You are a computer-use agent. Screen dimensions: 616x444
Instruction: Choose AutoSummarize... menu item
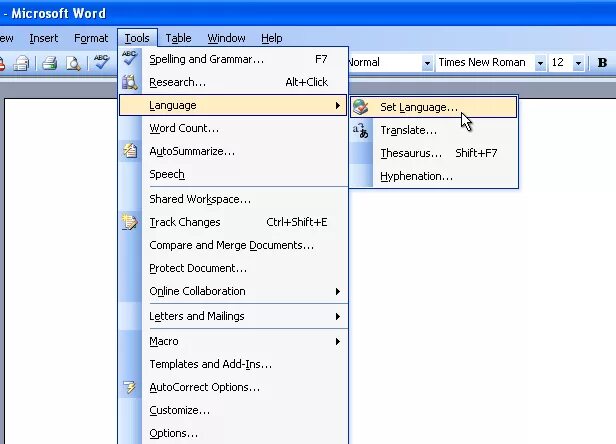click(233, 151)
